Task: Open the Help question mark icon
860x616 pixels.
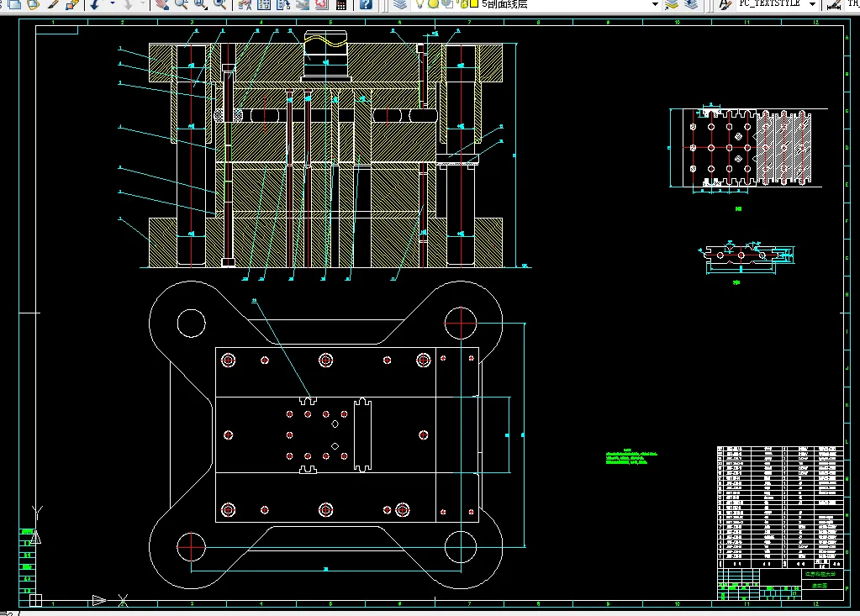Action: 366,4
